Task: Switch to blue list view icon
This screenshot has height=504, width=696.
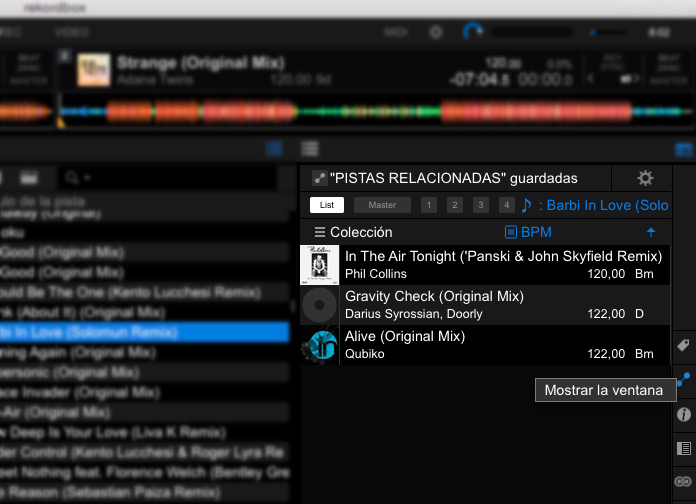Action: (274, 148)
